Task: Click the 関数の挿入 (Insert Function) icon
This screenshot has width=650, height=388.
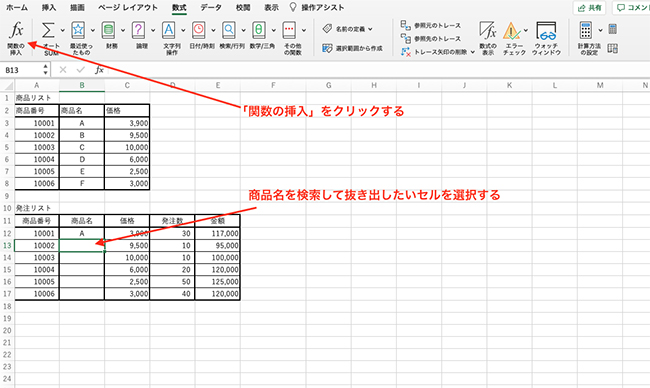Action: click(x=16, y=30)
